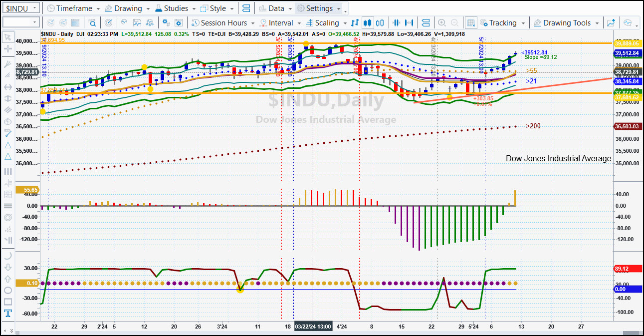Open the hash settings gear icon
Viewport: 644px width, 336px height.
coord(166,23)
